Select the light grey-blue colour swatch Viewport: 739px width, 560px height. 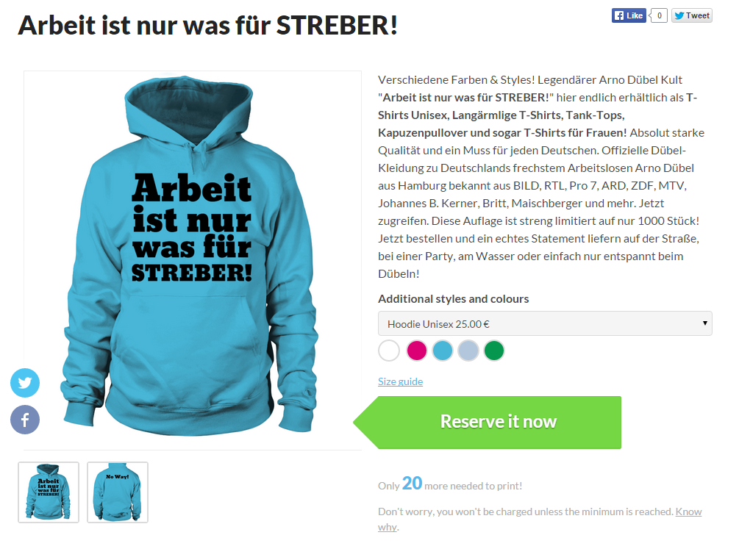click(468, 351)
